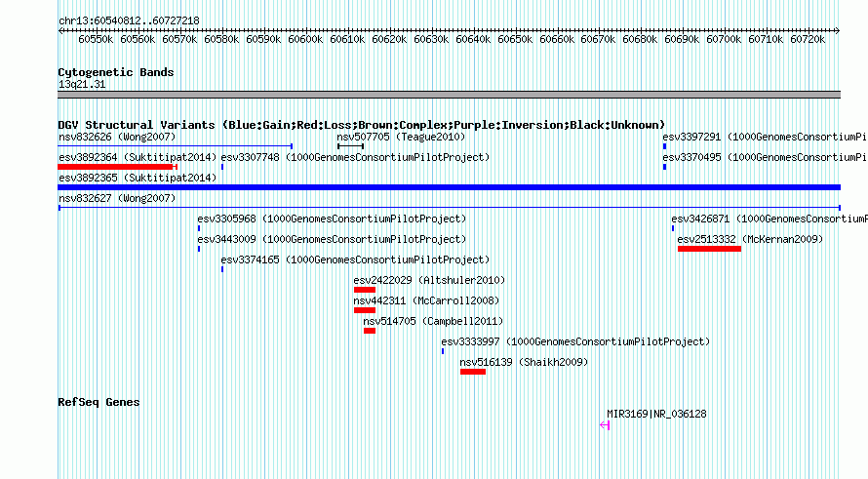
Task: Click the chr13:60540812..60727218 coordinate text
Action: pos(129,20)
